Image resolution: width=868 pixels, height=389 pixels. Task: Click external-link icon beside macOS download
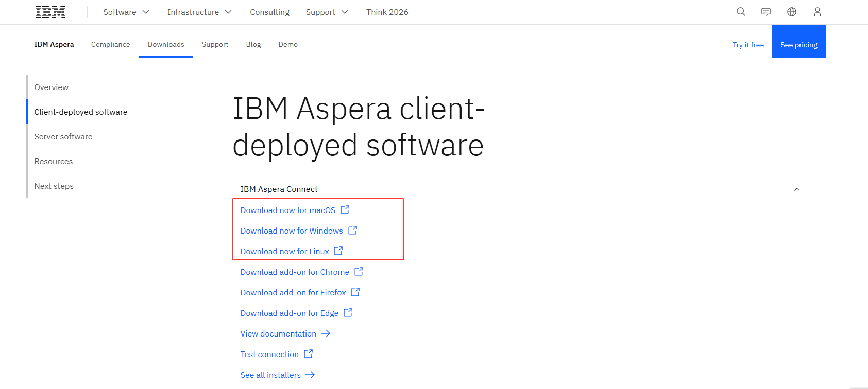(x=345, y=210)
